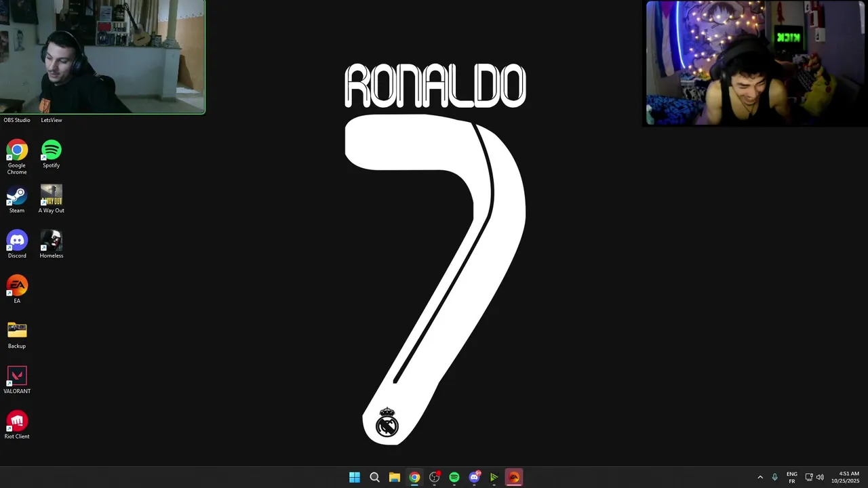This screenshot has height=488, width=868.
Task: Select the Homeless desktop shortcut
Action: coord(51,245)
